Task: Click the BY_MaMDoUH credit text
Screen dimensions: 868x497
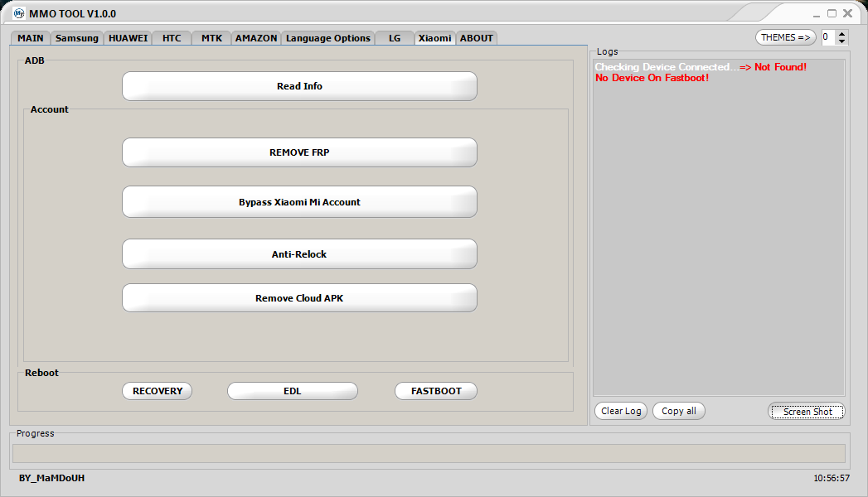Action: pyautogui.click(x=51, y=478)
